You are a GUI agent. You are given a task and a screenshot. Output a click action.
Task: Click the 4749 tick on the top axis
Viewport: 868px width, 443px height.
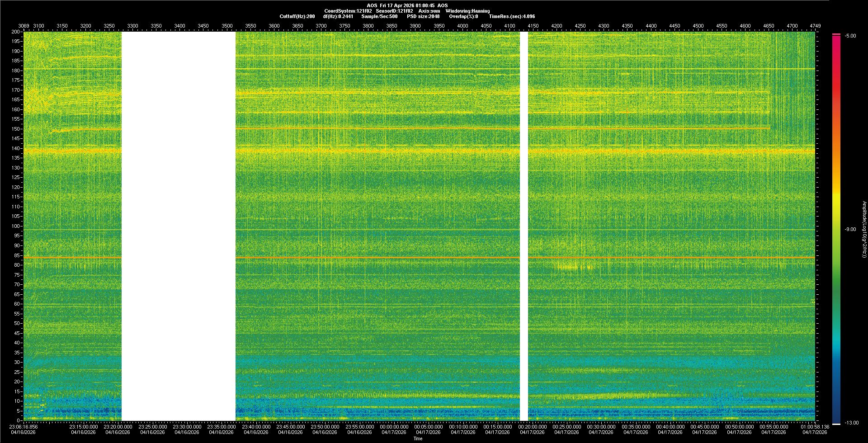[815, 26]
